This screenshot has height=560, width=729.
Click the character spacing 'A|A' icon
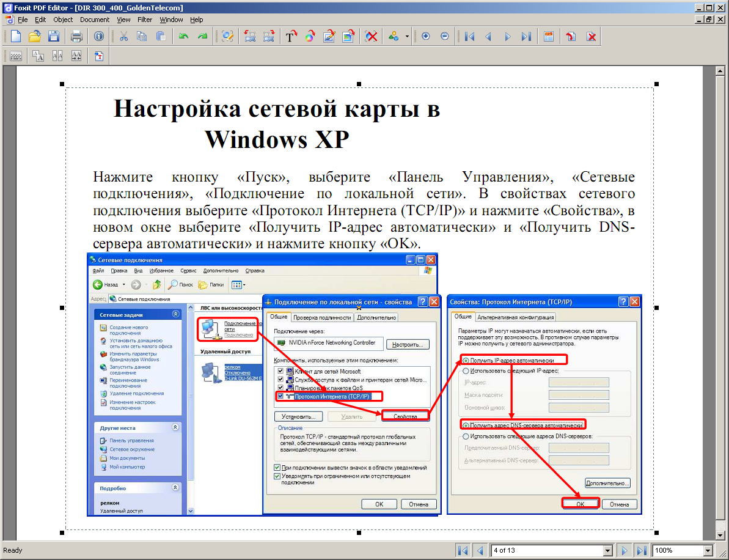click(x=57, y=56)
